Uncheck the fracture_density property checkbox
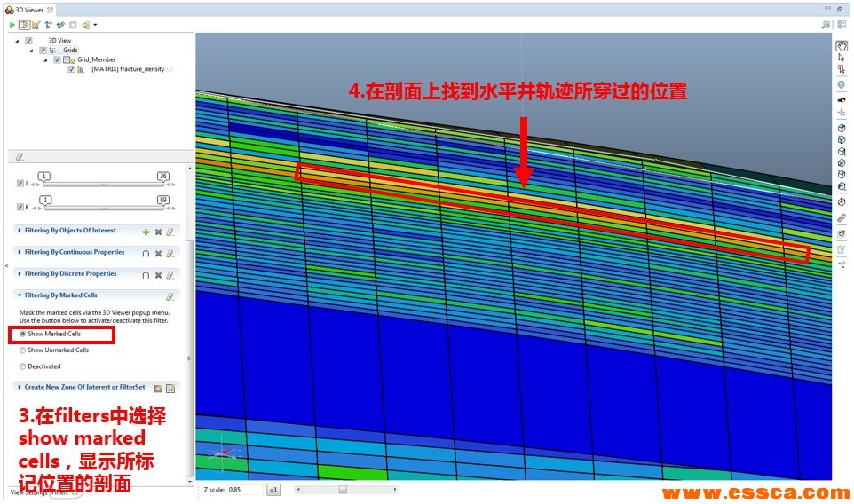Image resolution: width=854 pixels, height=504 pixels. click(71, 69)
